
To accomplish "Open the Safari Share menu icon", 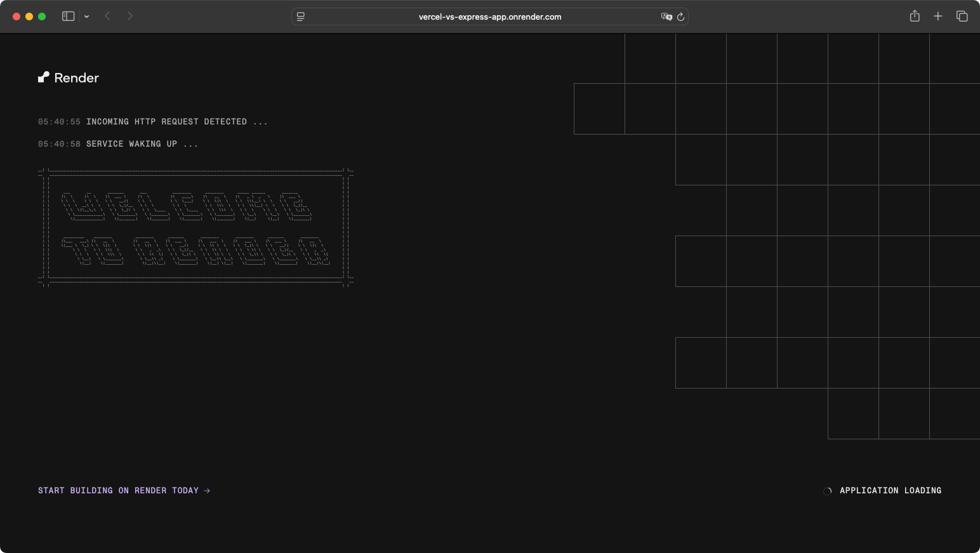I will coord(914,16).
